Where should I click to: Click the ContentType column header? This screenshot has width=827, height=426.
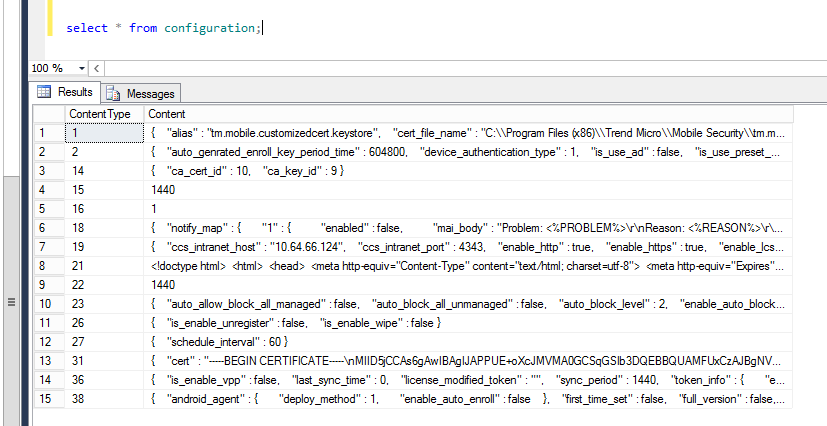coord(104,114)
